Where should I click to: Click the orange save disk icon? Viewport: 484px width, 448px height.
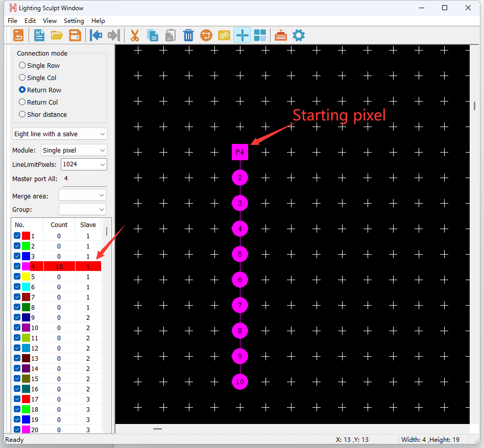tap(75, 35)
